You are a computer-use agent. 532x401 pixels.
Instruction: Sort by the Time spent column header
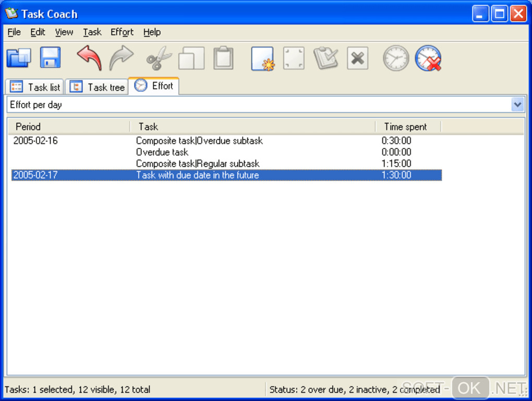point(408,127)
